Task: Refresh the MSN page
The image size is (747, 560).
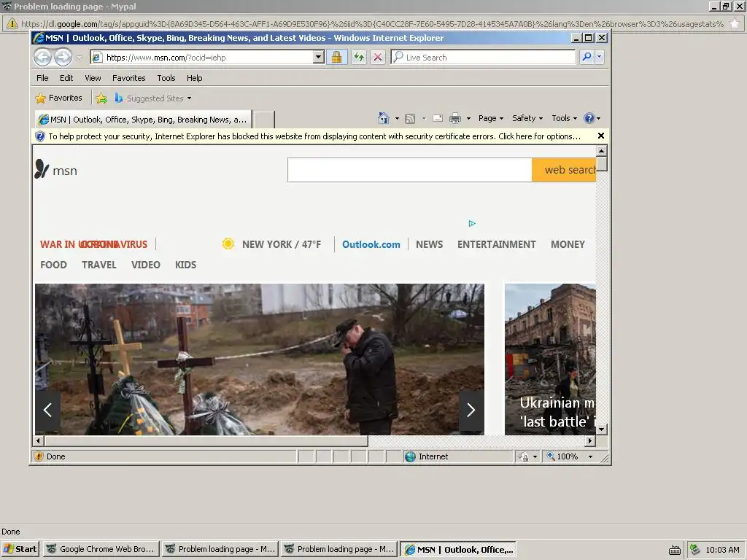Action: click(x=359, y=57)
